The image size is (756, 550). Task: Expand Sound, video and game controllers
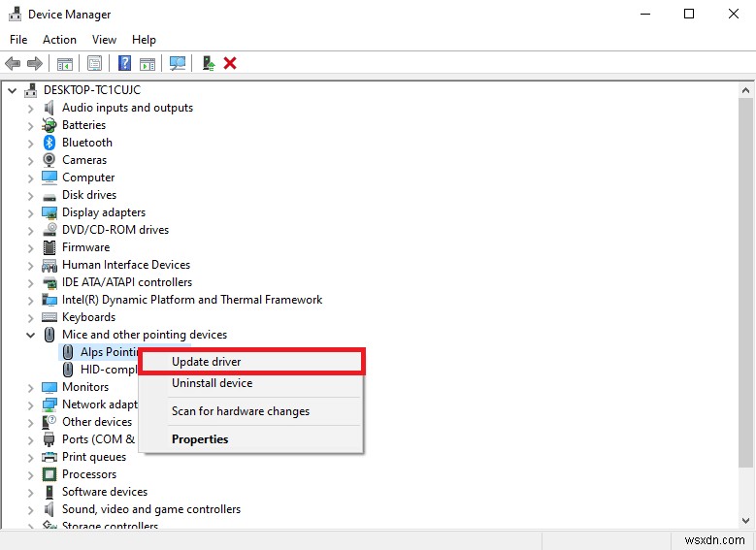30,509
